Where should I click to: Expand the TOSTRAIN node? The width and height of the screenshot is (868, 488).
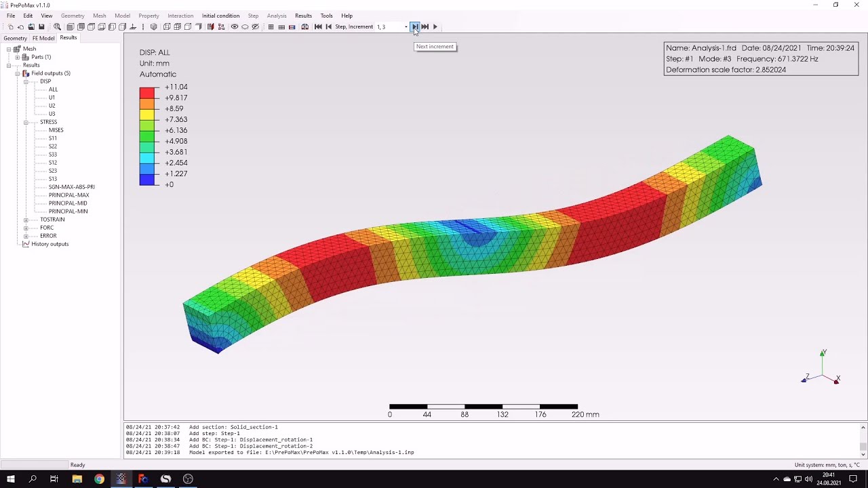(x=26, y=220)
